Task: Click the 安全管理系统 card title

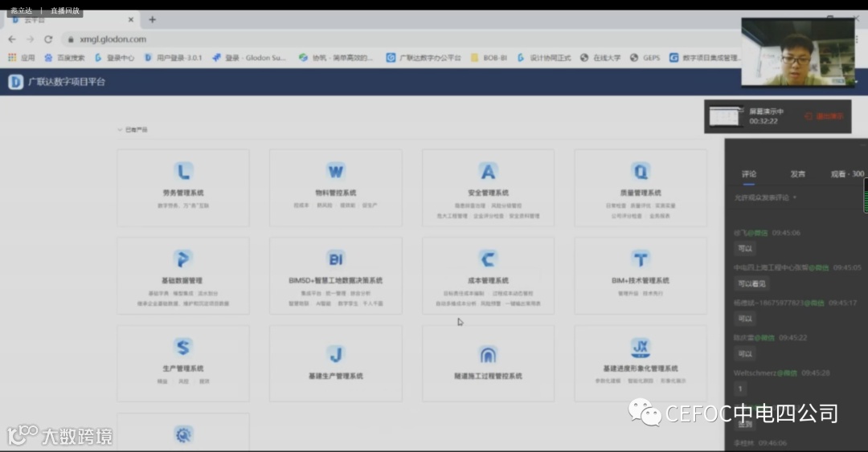Action: point(488,193)
